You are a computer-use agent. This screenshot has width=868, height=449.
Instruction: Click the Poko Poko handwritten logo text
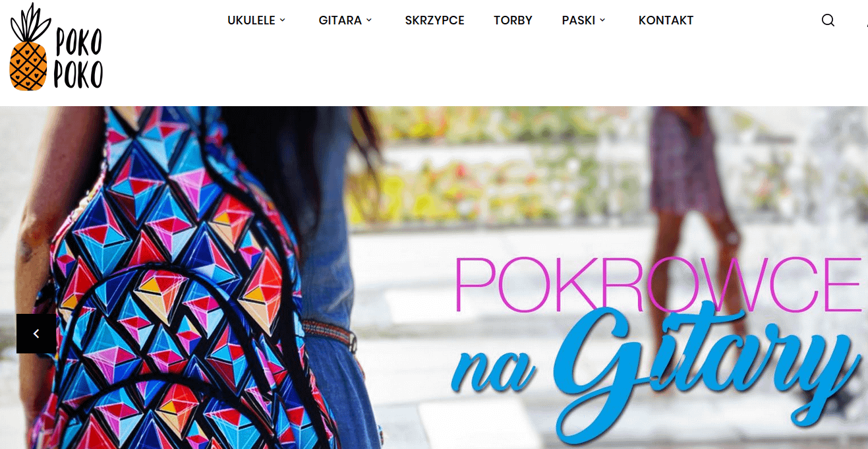78,59
